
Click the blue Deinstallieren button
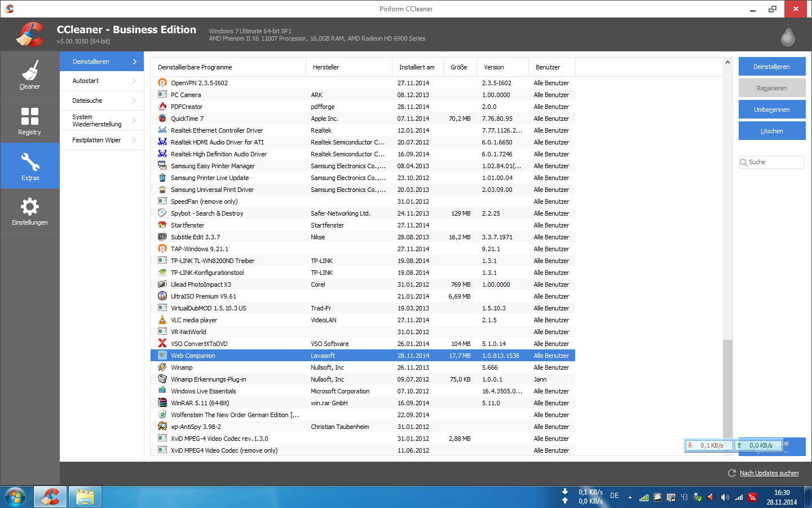[x=772, y=67]
